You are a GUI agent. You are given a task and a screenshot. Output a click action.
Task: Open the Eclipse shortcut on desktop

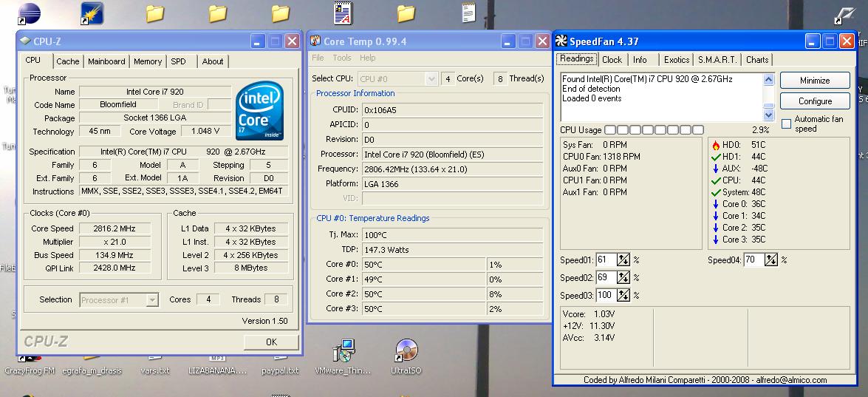click(x=29, y=13)
